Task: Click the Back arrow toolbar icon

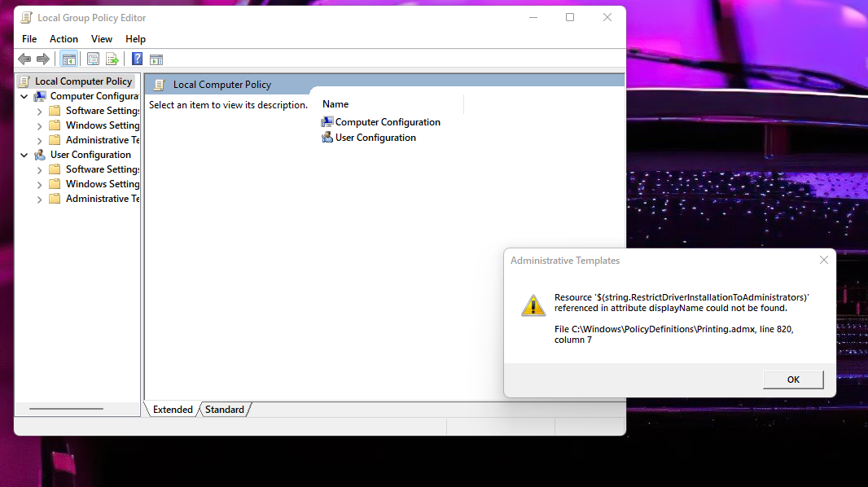Action: pos(24,59)
